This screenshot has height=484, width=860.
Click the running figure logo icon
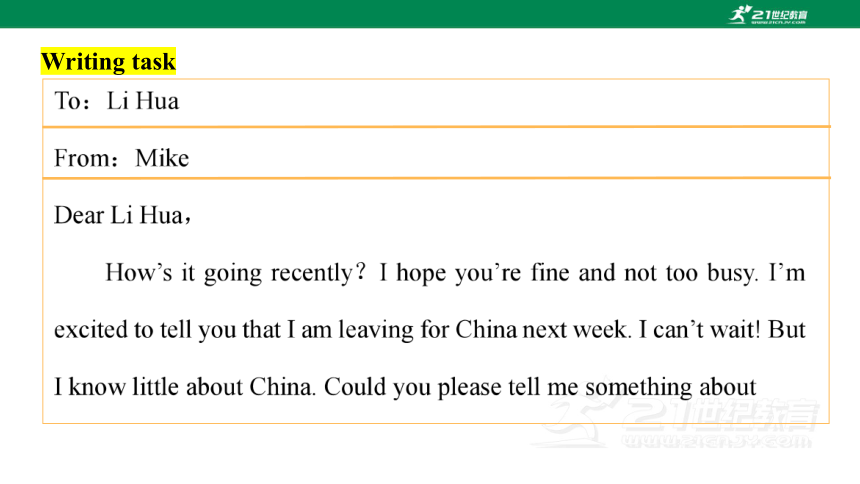point(739,15)
